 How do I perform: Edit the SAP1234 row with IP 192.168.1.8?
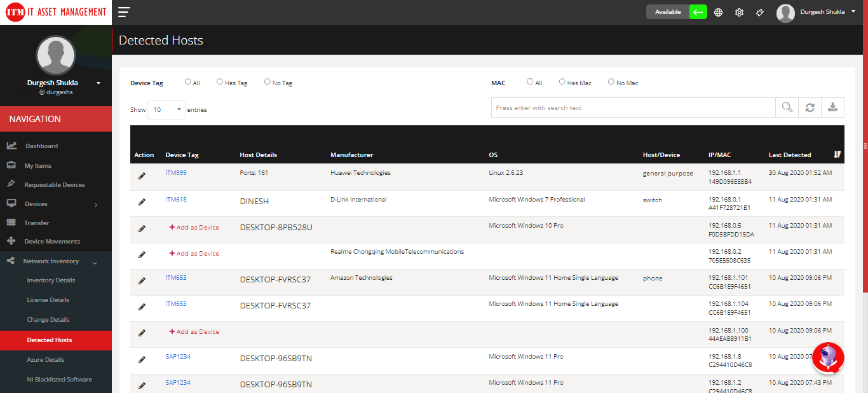click(x=142, y=359)
